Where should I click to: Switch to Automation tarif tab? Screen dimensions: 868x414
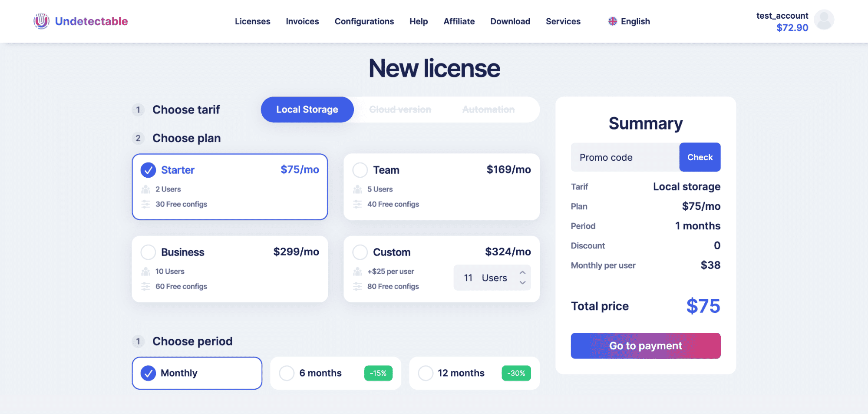point(488,109)
